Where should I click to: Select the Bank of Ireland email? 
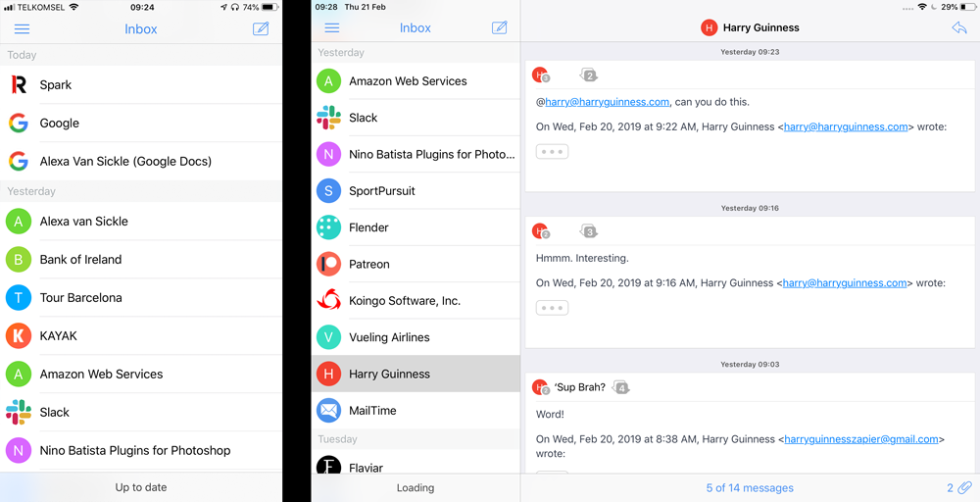pyautogui.click(x=141, y=260)
